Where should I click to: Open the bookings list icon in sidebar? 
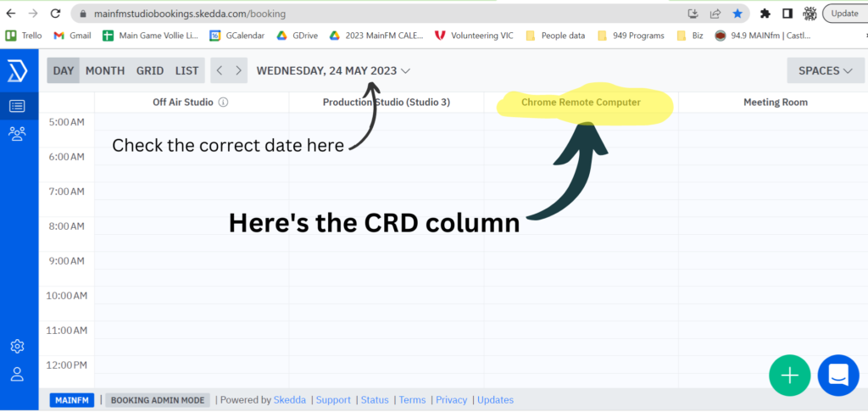[x=17, y=106]
